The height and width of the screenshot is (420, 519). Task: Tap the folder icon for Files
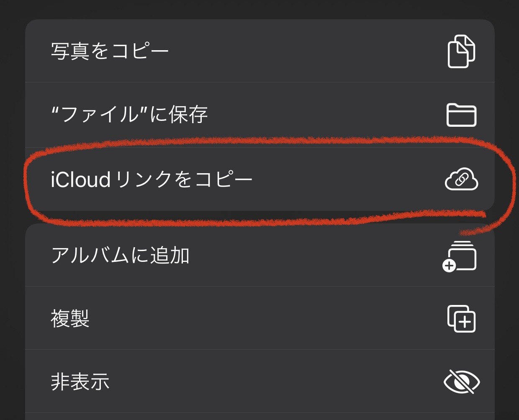(461, 115)
